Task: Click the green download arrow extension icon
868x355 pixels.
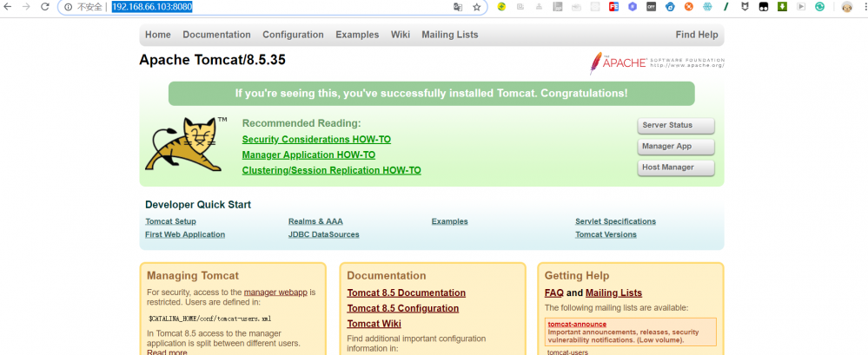Action: pos(782,7)
